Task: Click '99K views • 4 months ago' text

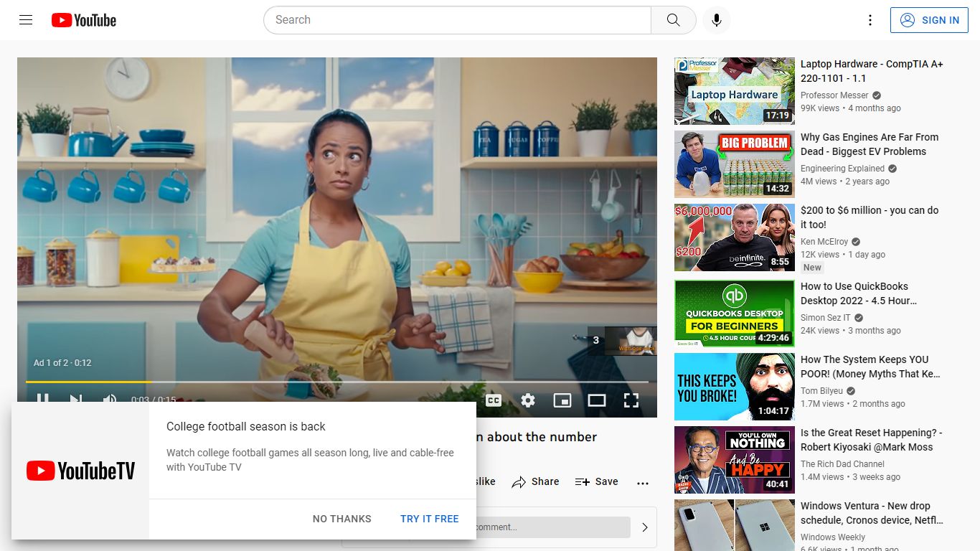Action: [x=851, y=108]
